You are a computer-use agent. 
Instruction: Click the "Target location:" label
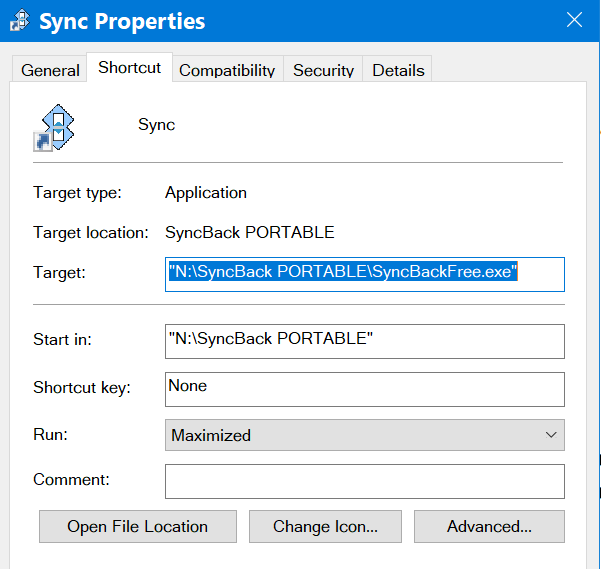point(91,233)
